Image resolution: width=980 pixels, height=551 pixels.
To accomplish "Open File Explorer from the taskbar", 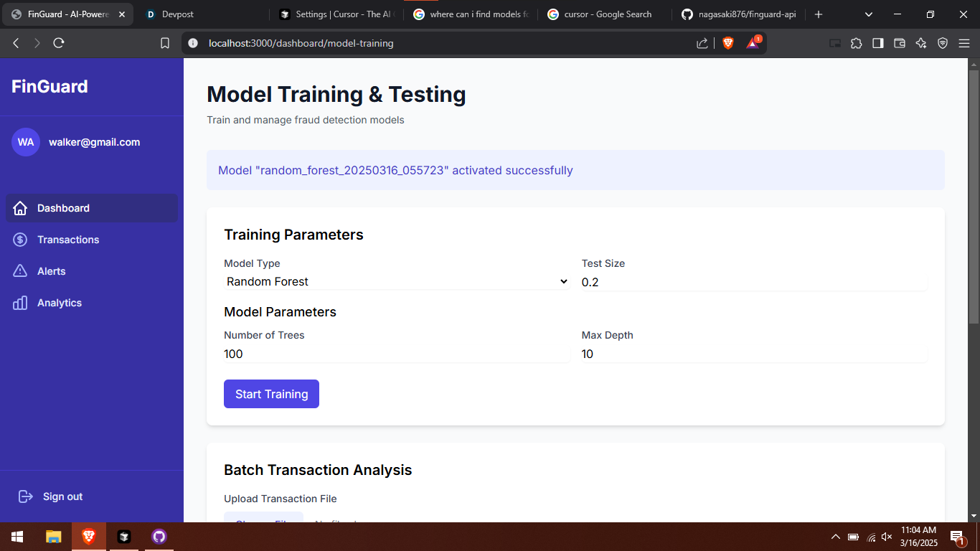I will point(53,536).
